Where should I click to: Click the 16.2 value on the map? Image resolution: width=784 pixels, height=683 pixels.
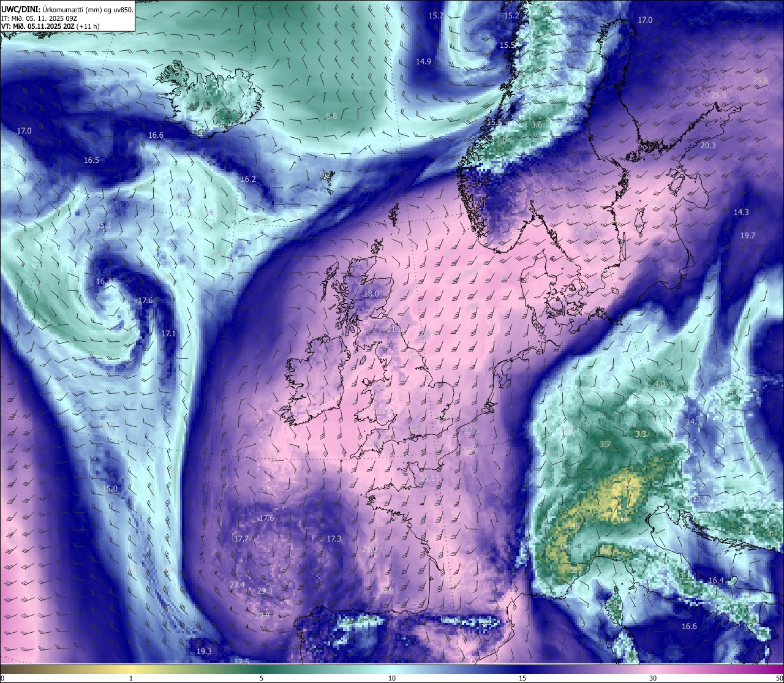[248, 179]
